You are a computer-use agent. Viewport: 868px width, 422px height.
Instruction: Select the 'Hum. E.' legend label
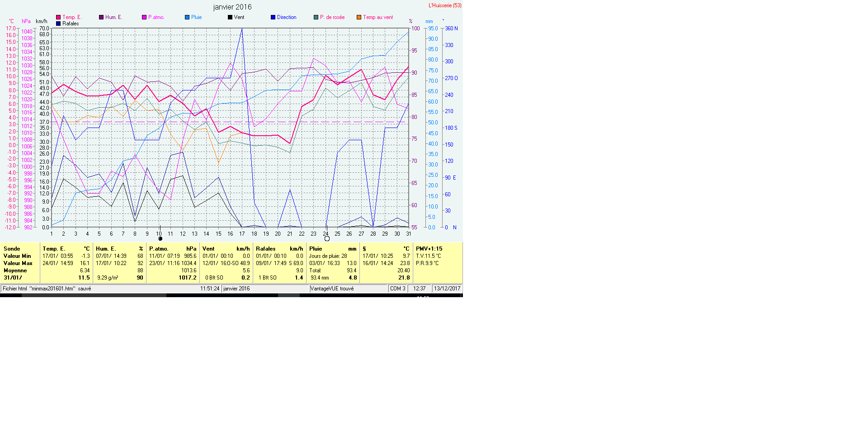click(x=114, y=17)
